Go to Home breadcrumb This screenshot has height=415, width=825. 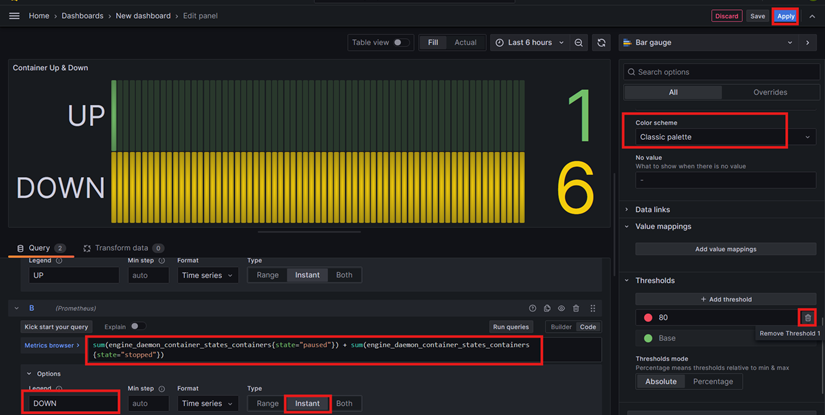point(39,16)
